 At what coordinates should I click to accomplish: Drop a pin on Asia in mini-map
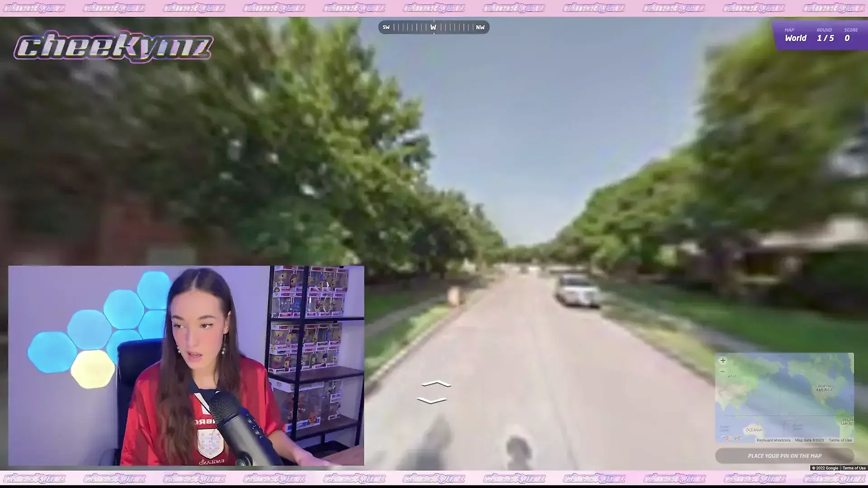(732, 376)
